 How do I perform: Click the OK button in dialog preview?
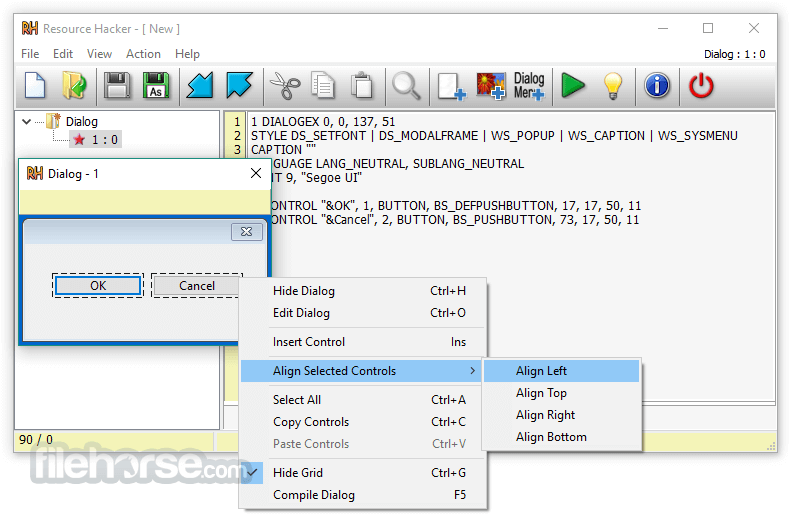98,285
